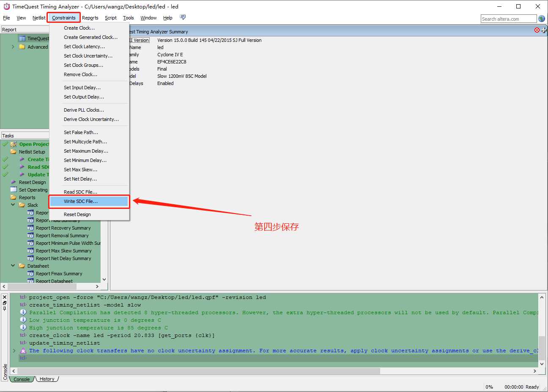
Task: Switch to the Console tab
Action: pos(22,379)
